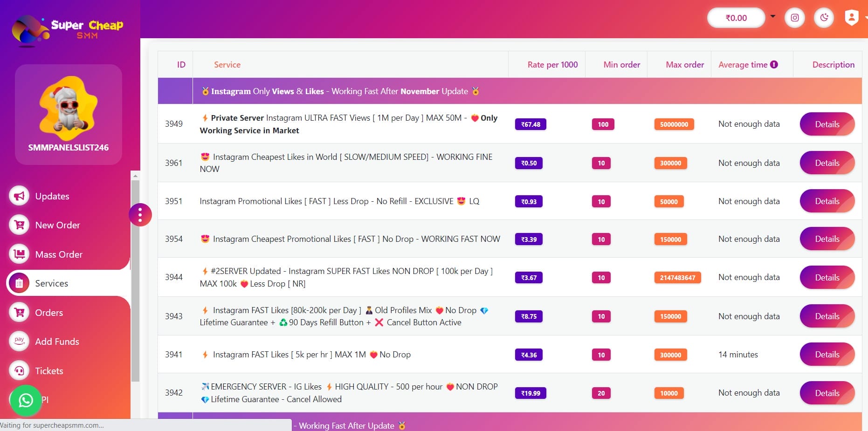The width and height of the screenshot is (868, 431).
Task: Click the Private Server Instagram ULTRA FAST Views service
Action: (349, 124)
